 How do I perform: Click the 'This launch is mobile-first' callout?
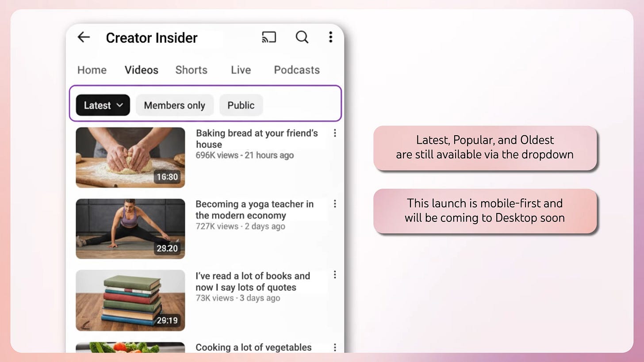(x=485, y=211)
